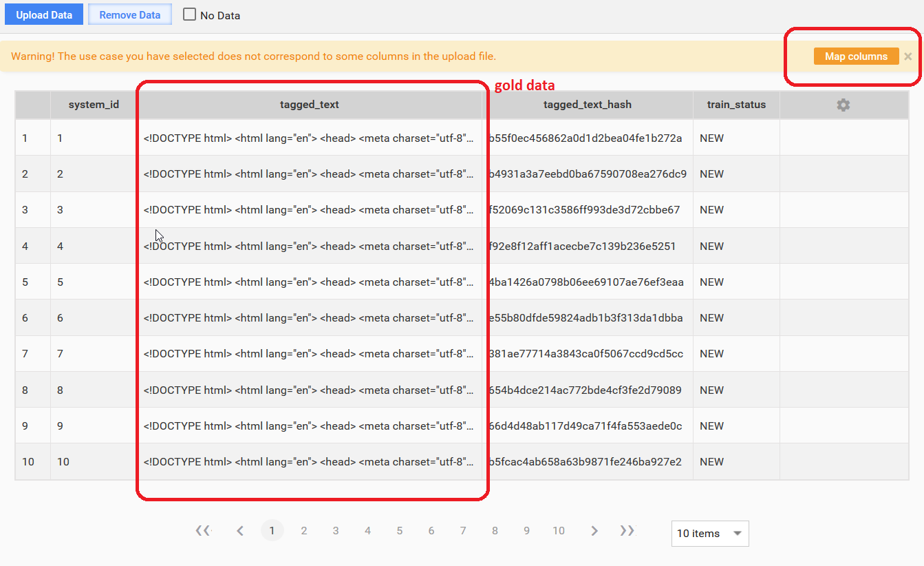Click the column mismatch warning message text
Viewport: 924px width, 566px height.
pos(253,56)
